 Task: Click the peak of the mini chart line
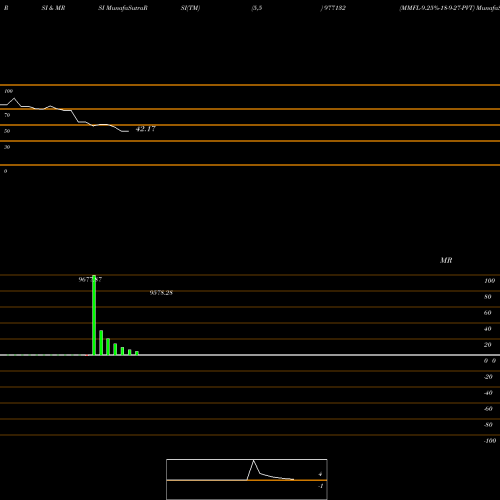pyautogui.click(x=254, y=460)
